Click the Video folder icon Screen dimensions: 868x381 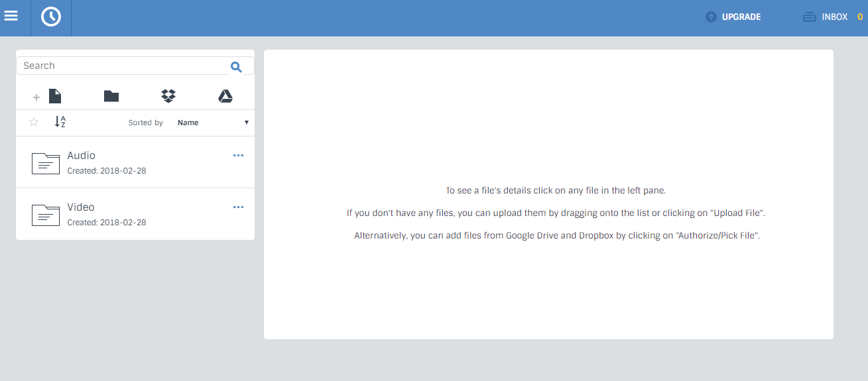pos(46,215)
